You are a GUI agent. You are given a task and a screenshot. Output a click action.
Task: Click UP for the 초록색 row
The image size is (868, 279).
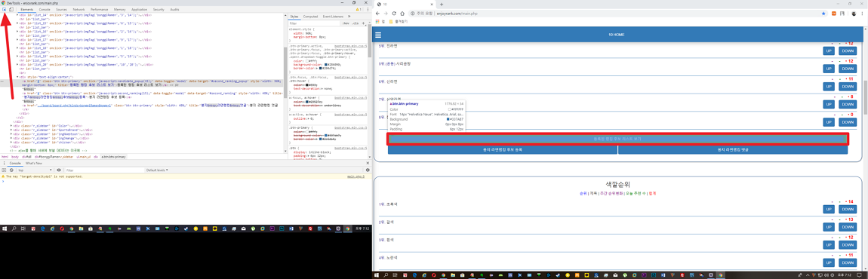(828, 210)
